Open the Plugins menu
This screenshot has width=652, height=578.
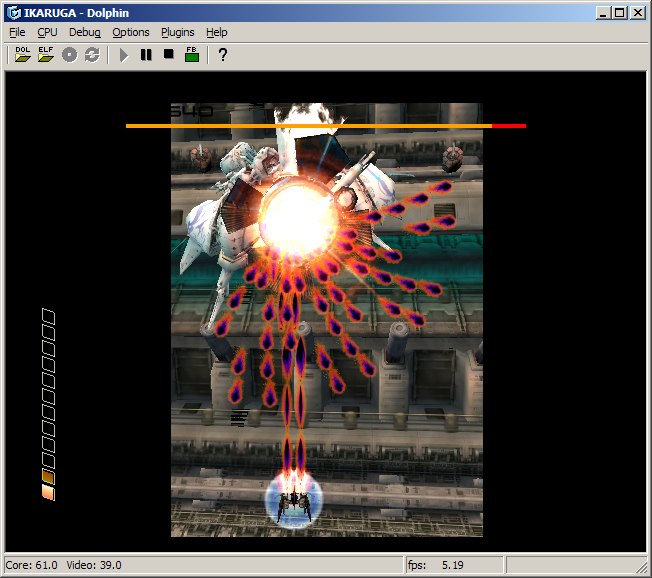pos(178,32)
